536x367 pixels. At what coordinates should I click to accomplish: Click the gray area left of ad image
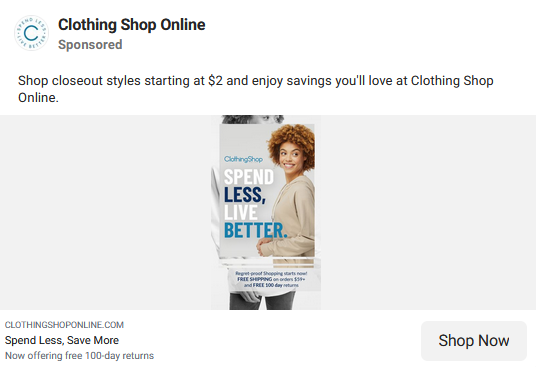[105, 213]
